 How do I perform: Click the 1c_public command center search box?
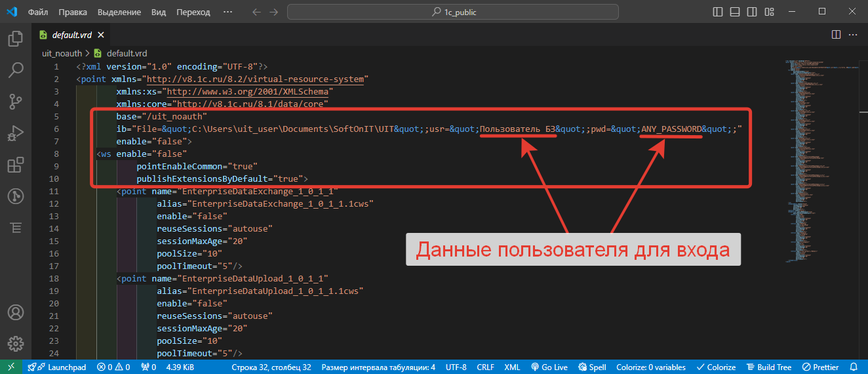tap(453, 12)
